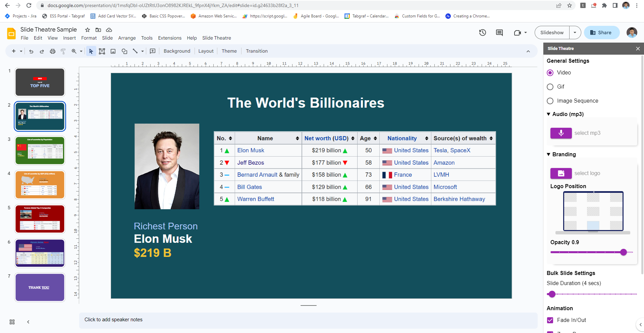Open the THANK YOU slide thumbnail

[x=40, y=287]
